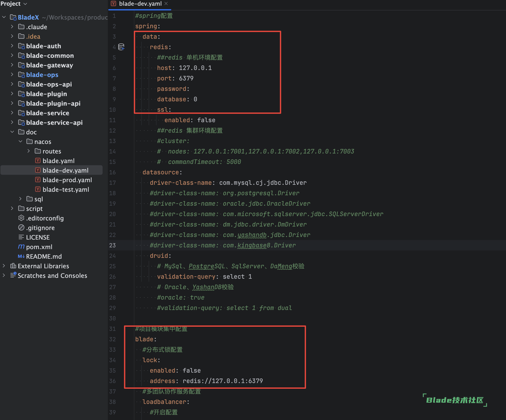Click the gear icon of .editorconfig
This screenshot has height=420, width=506.
click(x=21, y=218)
